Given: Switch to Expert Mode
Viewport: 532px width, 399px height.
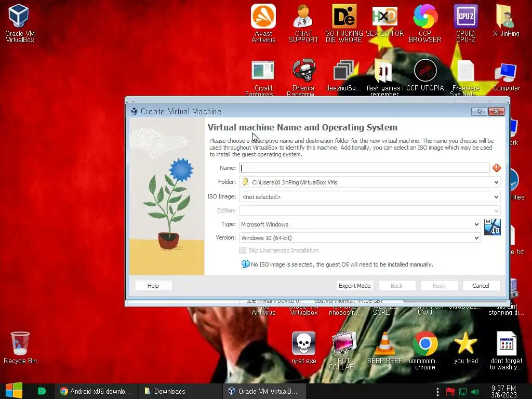Looking at the screenshot, I should [x=354, y=286].
